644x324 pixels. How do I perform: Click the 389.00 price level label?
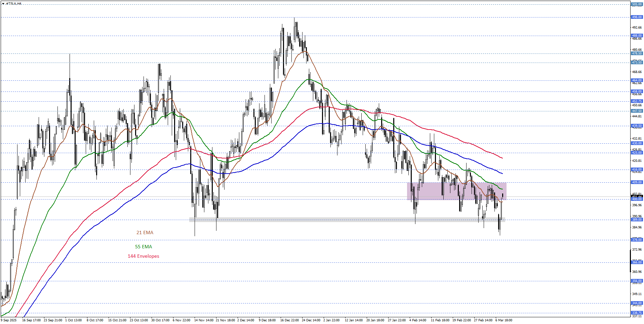tap(637, 220)
